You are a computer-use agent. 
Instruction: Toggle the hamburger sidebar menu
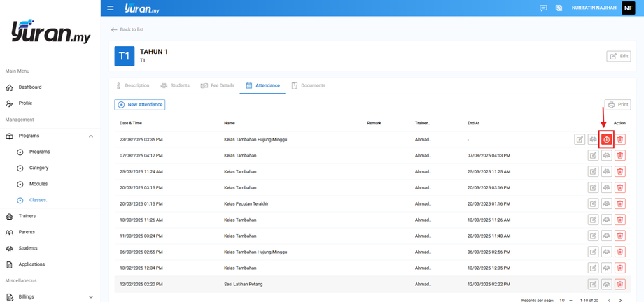point(111,8)
